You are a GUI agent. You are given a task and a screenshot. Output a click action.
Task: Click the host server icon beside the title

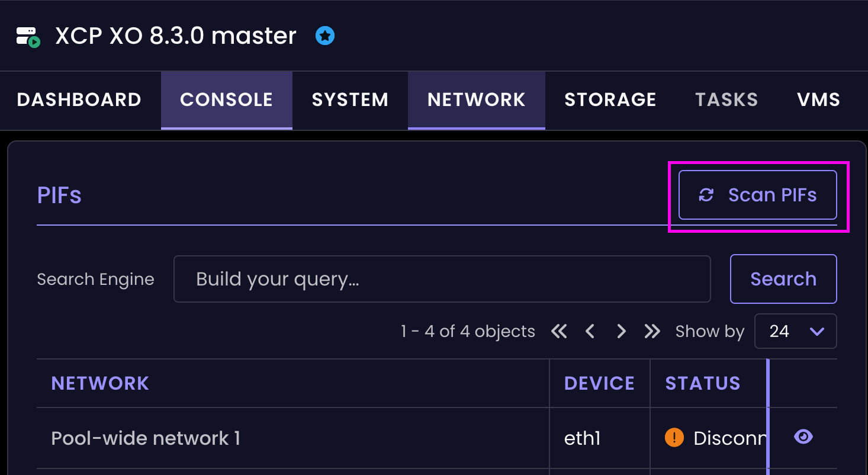[x=28, y=37]
